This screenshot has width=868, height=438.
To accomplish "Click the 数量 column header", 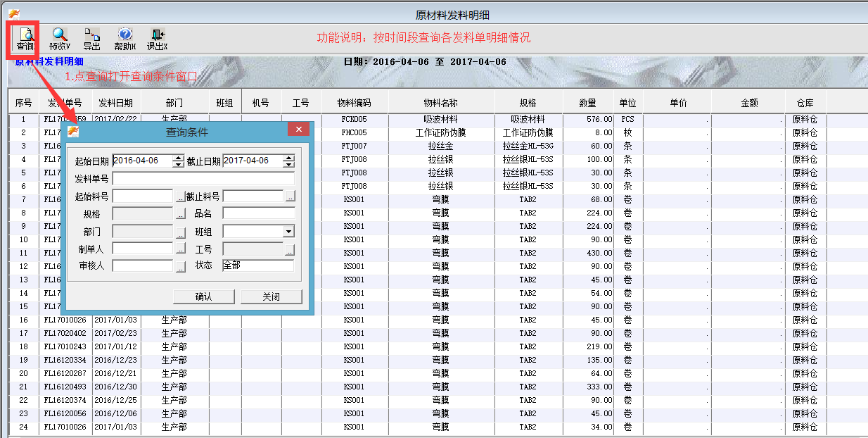I will (588, 103).
